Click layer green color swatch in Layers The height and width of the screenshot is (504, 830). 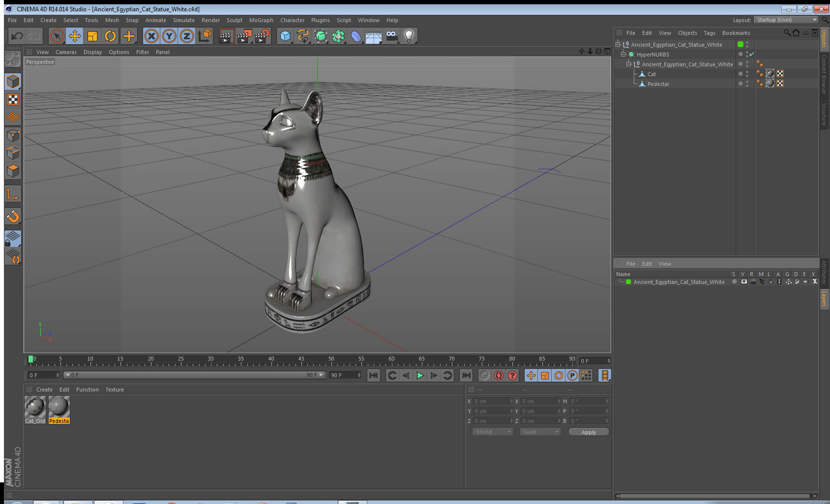tap(628, 281)
